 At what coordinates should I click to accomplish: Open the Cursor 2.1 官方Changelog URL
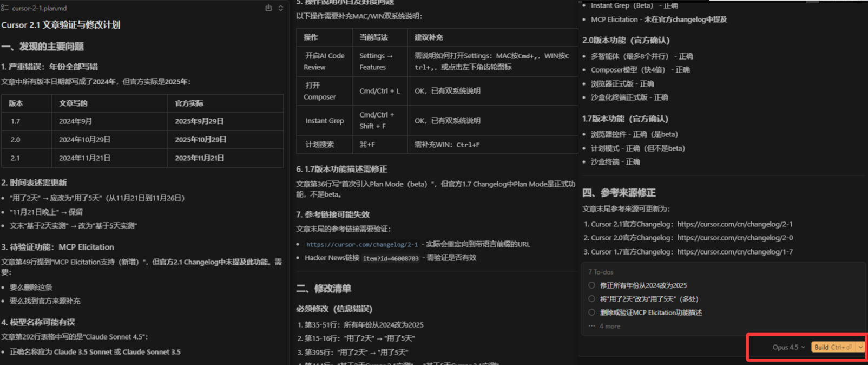coord(735,224)
